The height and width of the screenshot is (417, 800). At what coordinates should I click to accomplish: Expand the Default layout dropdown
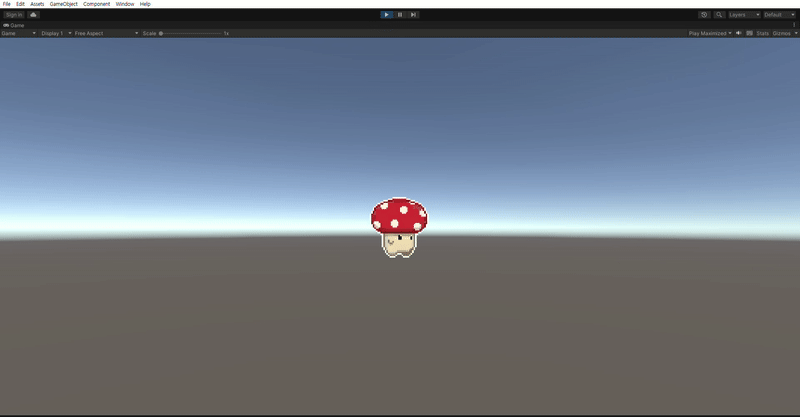point(779,15)
